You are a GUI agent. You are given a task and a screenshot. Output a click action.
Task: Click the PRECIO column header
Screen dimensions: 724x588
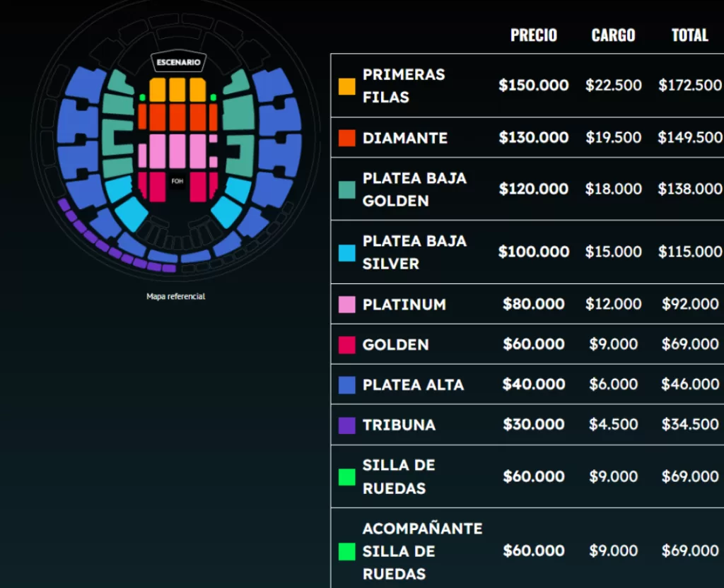pyautogui.click(x=534, y=35)
